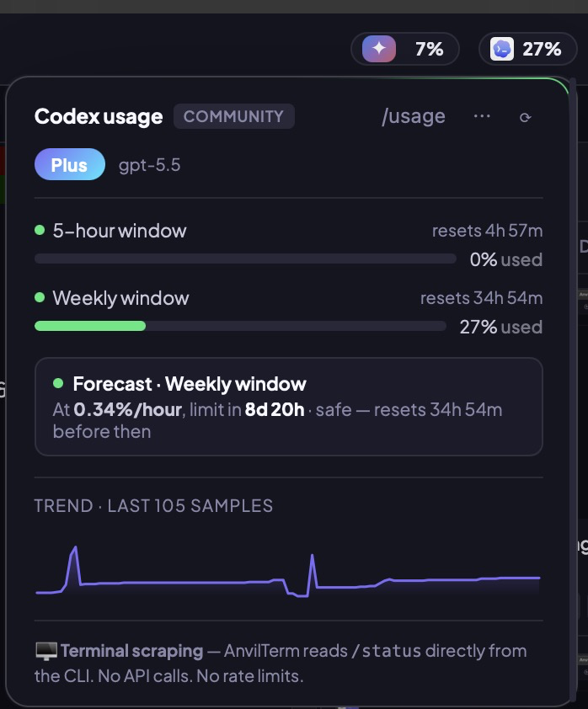Switch to the Plus plan badge

(69, 164)
